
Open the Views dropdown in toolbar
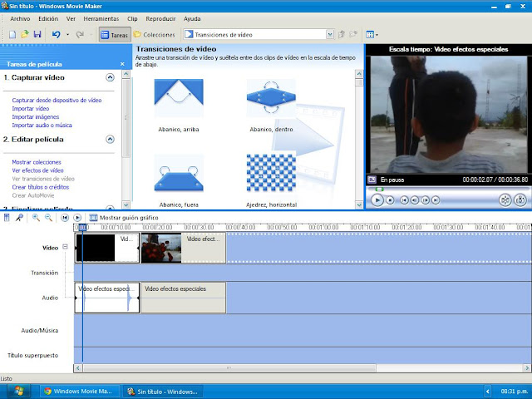372,35
